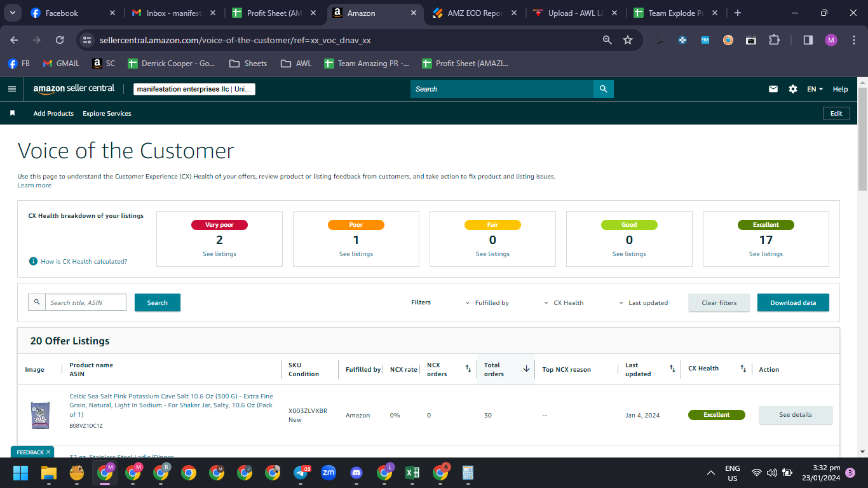
Task: Click the teal Search button next to the ASIN field
Action: click(x=158, y=302)
